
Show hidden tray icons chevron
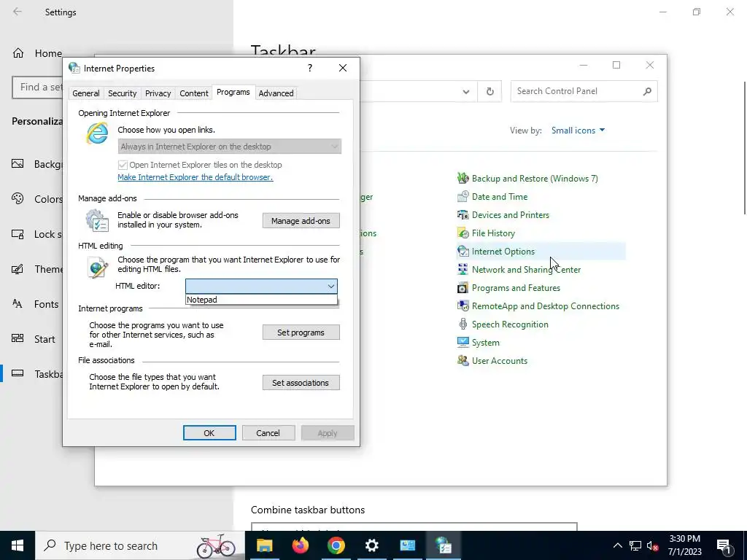(x=617, y=545)
